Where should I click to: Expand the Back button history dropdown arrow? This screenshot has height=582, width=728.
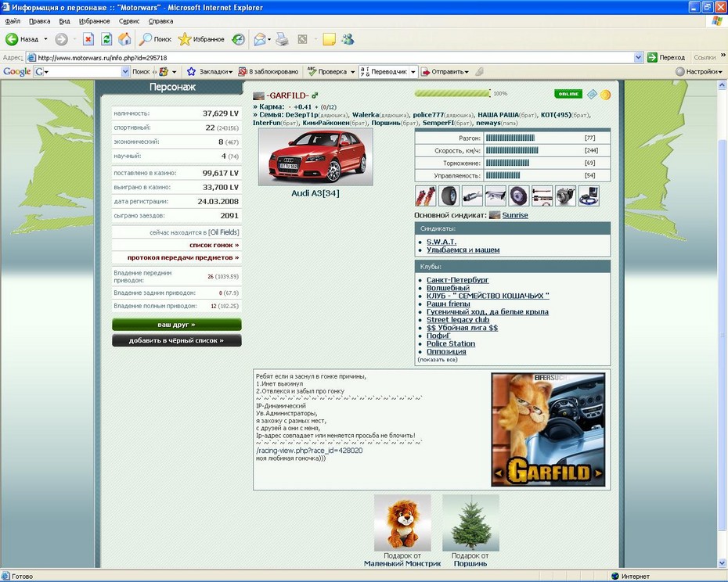pyautogui.click(x=45, y=39)
